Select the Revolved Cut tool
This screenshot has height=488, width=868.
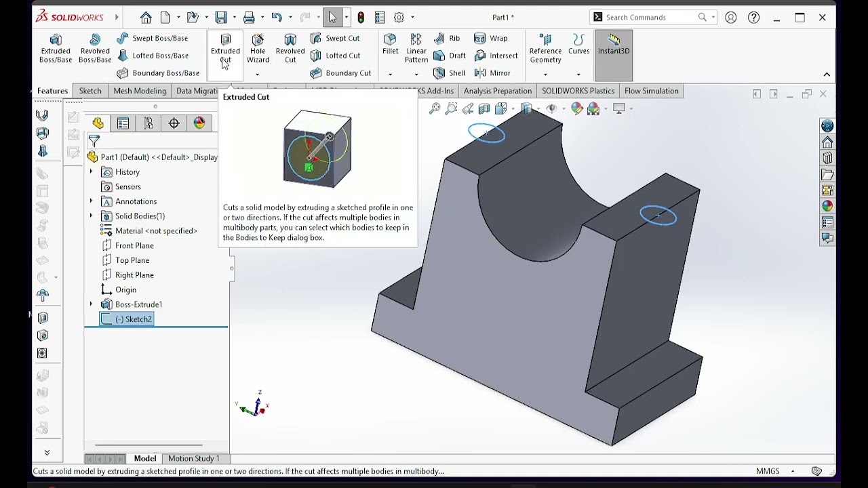[290, 49]
